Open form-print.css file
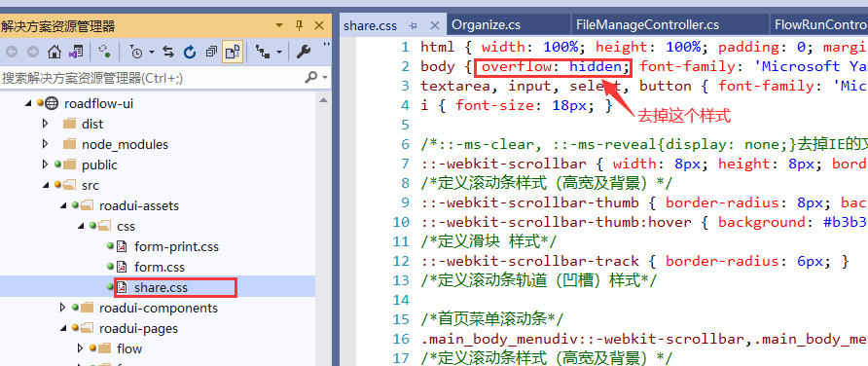868x366 pixels. (x=176, y=246)
